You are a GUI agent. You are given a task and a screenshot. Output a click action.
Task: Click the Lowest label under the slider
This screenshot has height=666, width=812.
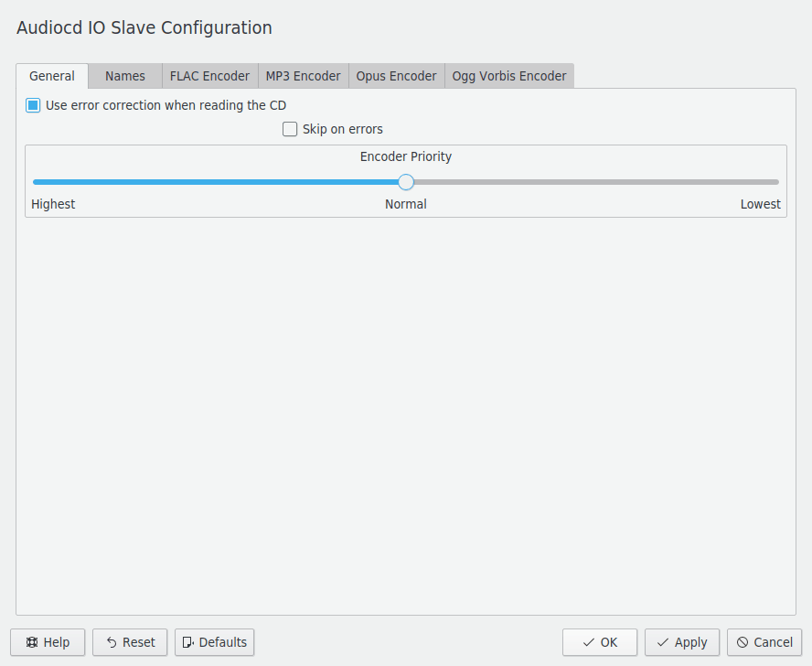point(760,204)
